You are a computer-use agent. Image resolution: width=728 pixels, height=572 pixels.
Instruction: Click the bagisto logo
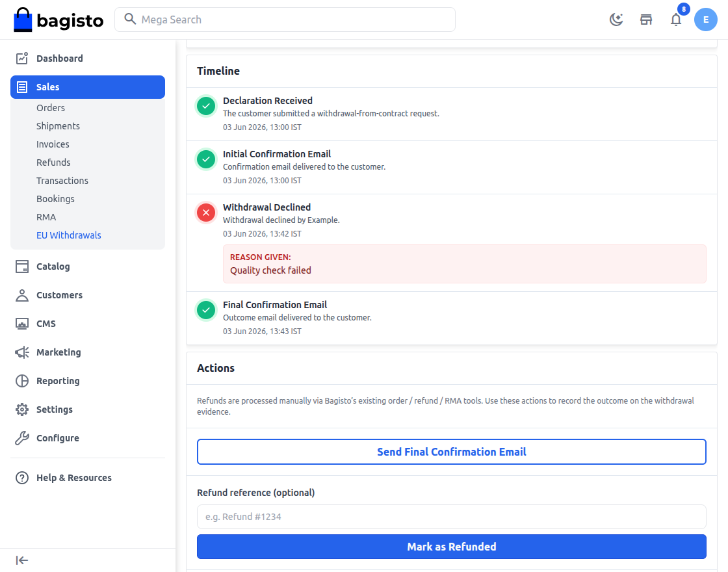(x=58, y=19)
